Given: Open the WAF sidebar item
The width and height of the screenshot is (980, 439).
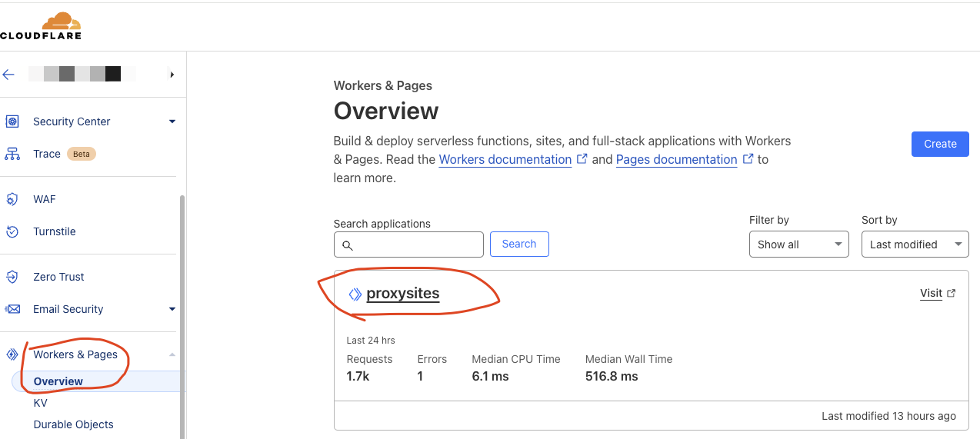Looking at the screenshot, I should point(45,199).
